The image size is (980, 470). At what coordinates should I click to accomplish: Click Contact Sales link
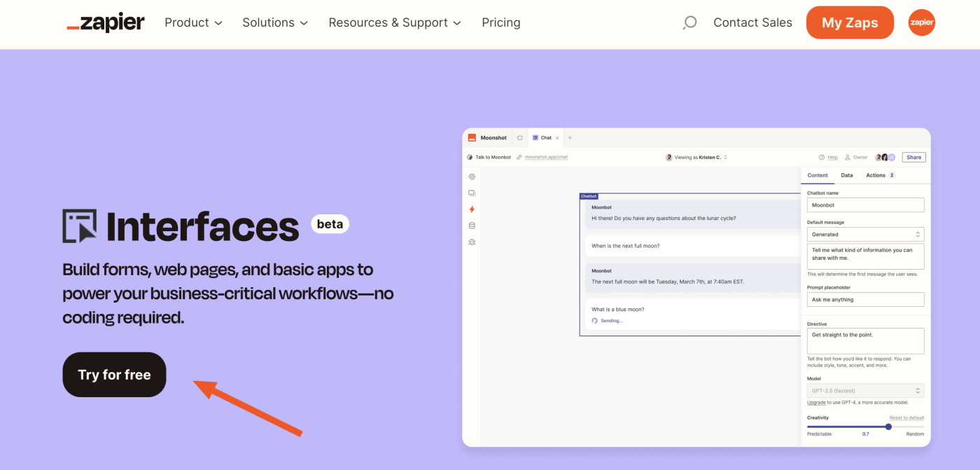[x=752, y=22]
